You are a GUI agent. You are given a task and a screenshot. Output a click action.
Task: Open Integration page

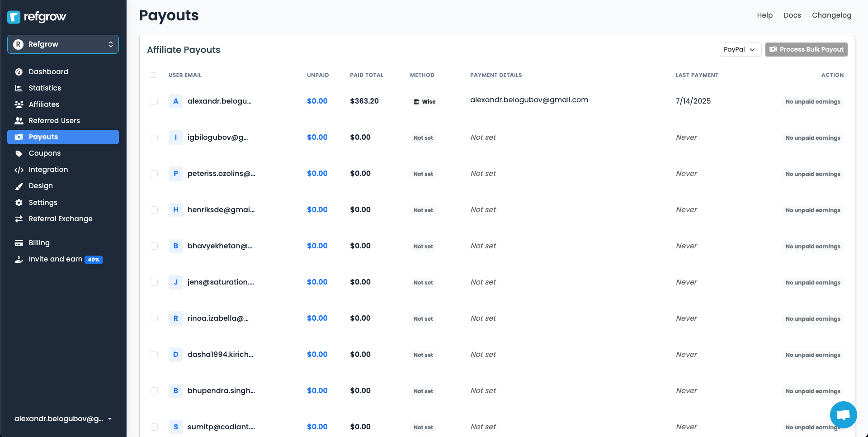[x=63, y=170]
